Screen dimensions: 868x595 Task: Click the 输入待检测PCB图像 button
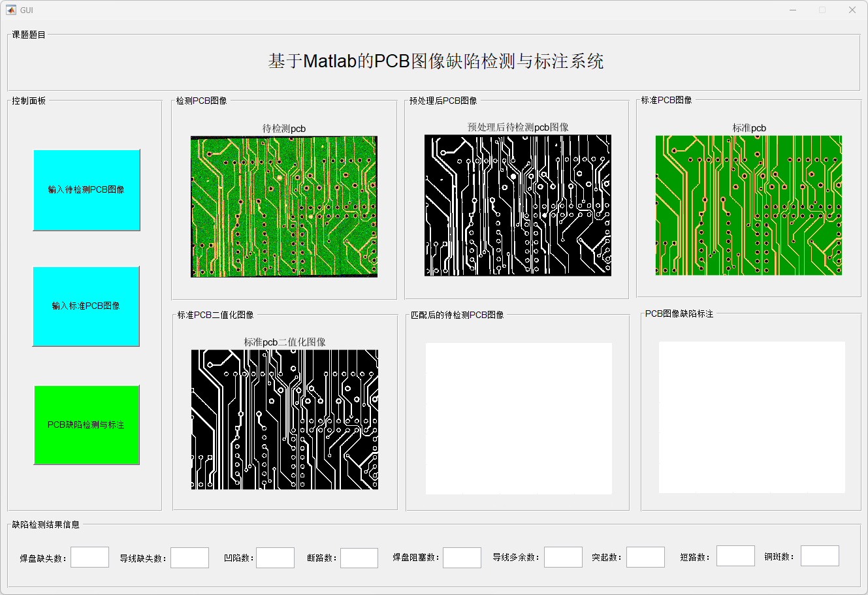[86, 189]
